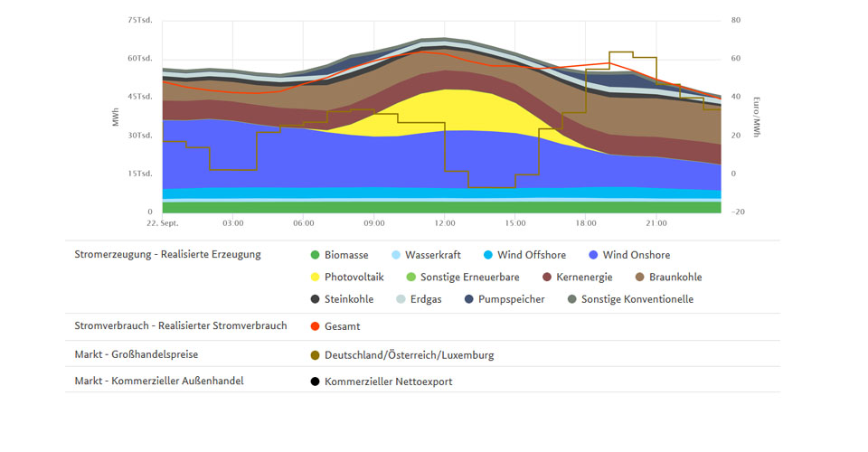Toggle the Photovoltaik legend entry
This screenshot has width=868, height=452.
pos(347,278)
